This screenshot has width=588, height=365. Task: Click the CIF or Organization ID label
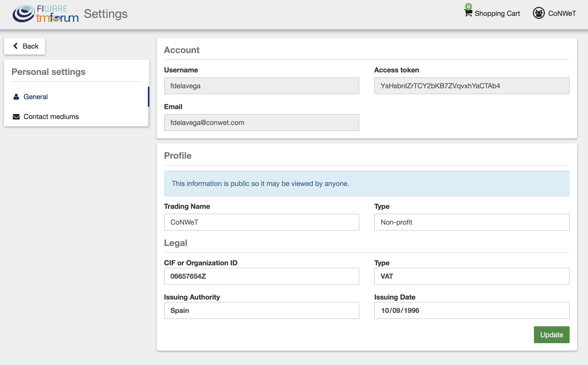tap(200, 263)
